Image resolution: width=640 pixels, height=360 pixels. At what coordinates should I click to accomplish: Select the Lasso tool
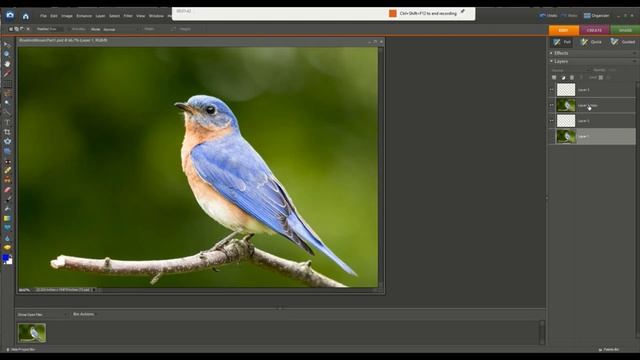click(7, 93)
